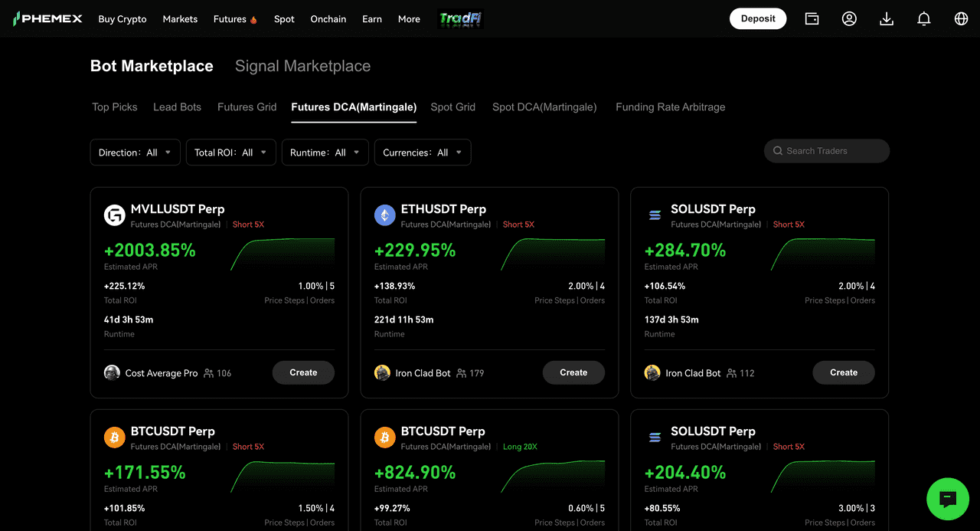Click the 221d 11h 53m runtime
Viewport: 980px width, 531px height.
(404, 320)
